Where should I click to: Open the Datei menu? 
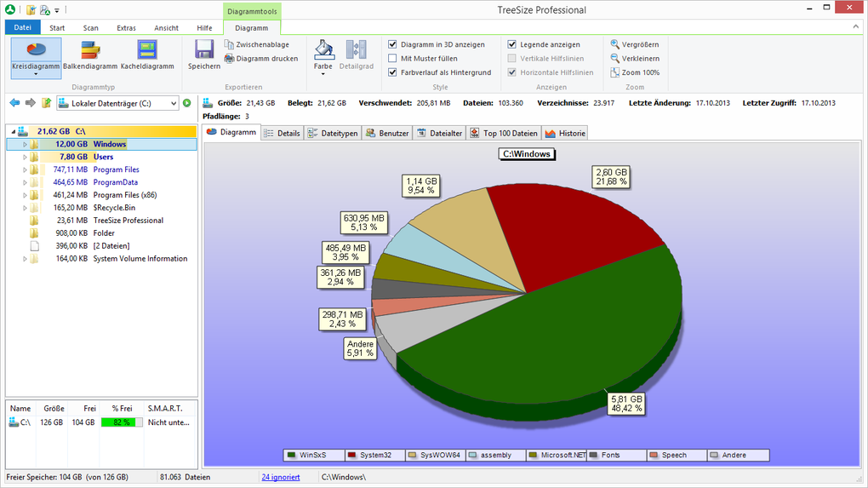click(x=23, y=27)
